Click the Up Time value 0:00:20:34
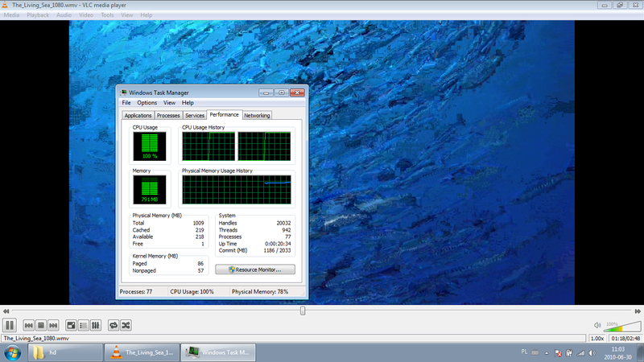This screenshot has height=362, width=644. pos(278,244)
